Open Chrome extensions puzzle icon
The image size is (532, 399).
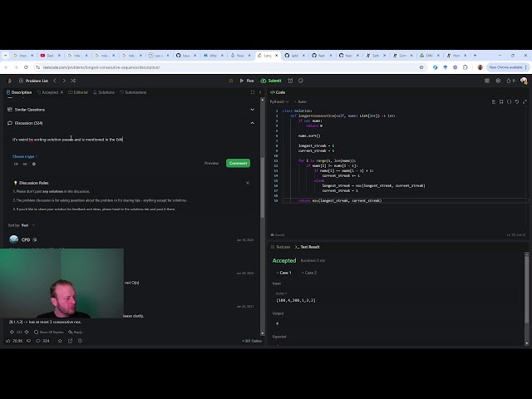pos(465,67)
